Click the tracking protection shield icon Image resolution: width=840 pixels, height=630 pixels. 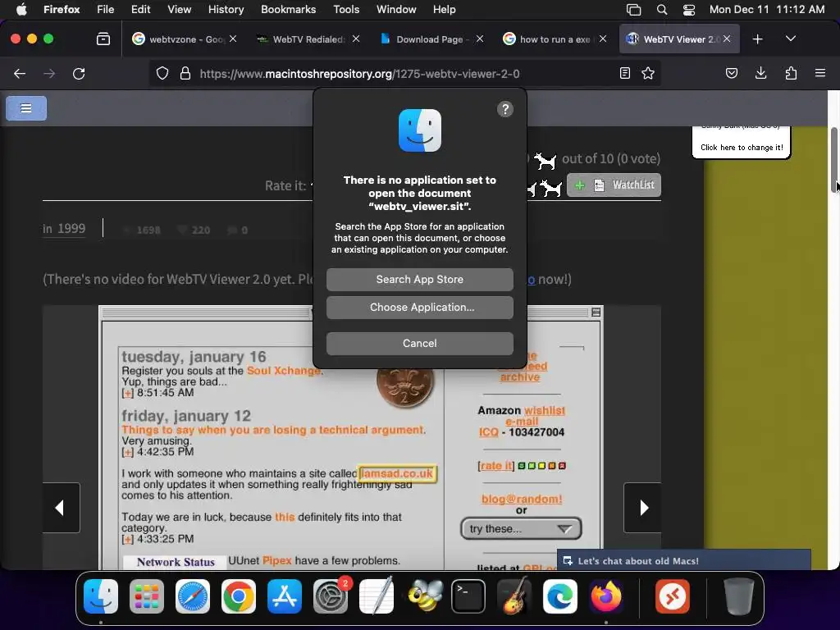pyautogui.click(x=162, y=73)
